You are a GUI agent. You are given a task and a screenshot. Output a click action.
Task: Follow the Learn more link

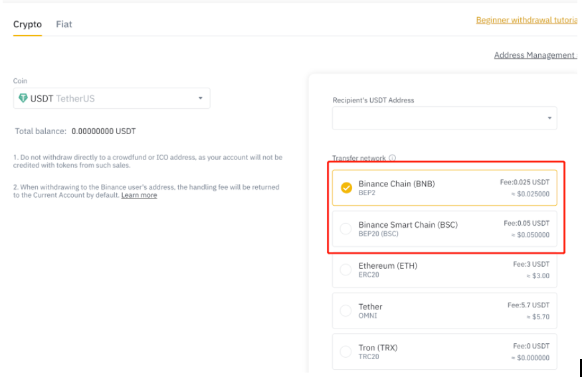[x=139, y=195]
